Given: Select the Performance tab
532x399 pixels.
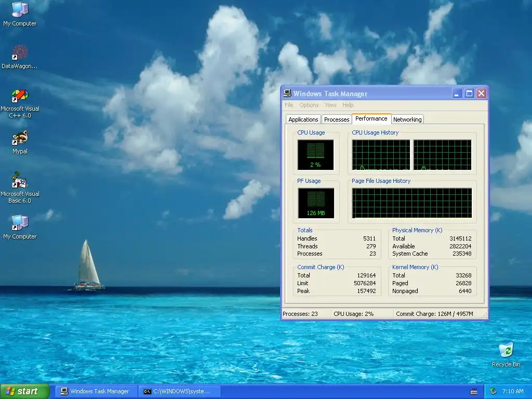Looking at the screenshot, I should tap(371, 119).
